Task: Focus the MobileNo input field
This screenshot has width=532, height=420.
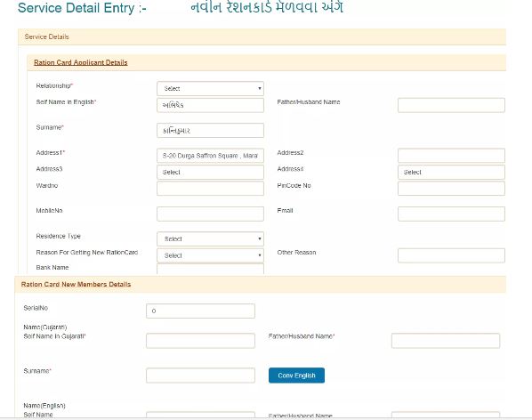Action: [x=210, y=214]
